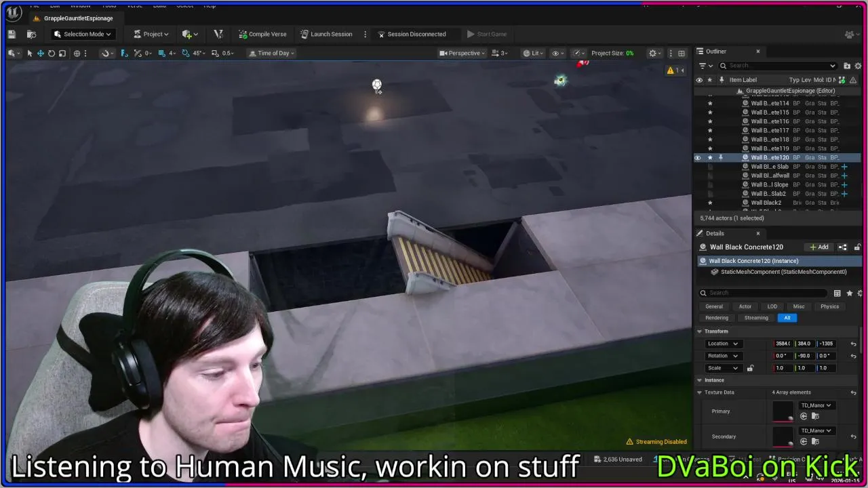
Task: Click Session Disconnected status button
Action: 412,34
